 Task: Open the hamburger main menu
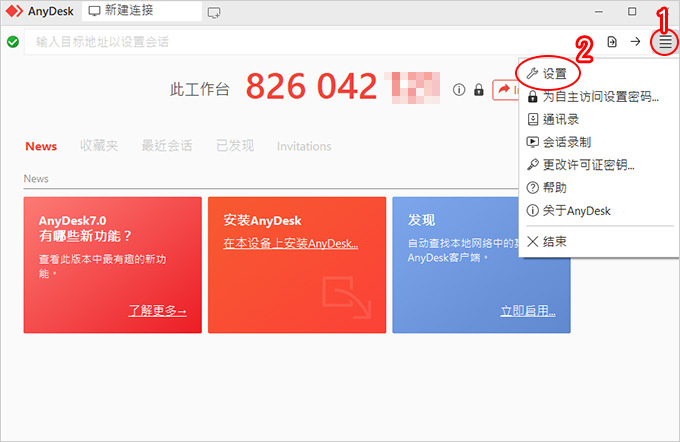665,42
